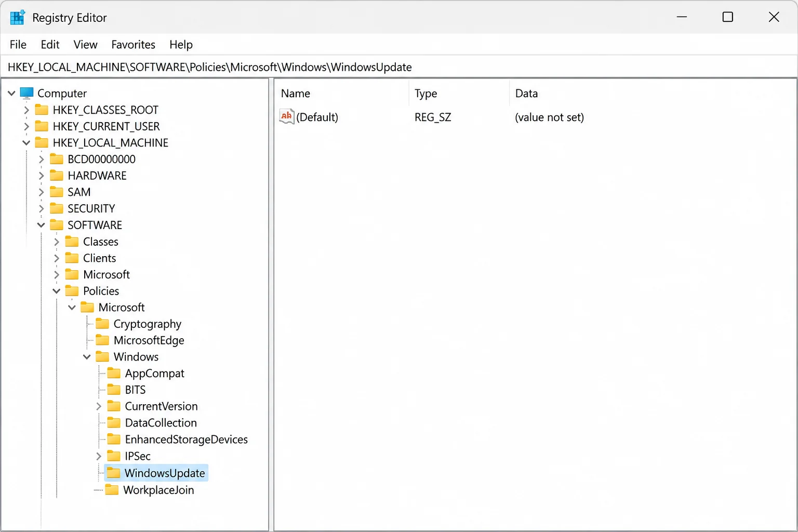Click the HKEY_LOCAL_MACHINE folder icon
798x532 pixels.
pyautogui.click(x=42, y=142)
